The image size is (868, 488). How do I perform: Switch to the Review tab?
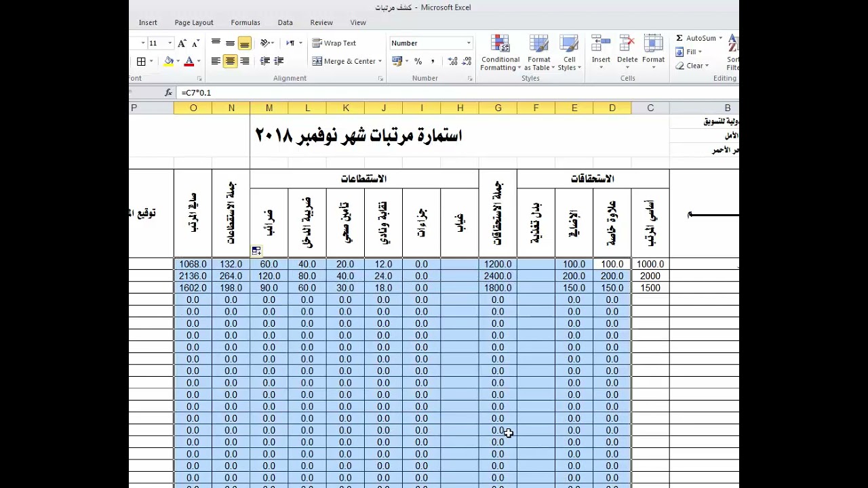pos(321,22)
